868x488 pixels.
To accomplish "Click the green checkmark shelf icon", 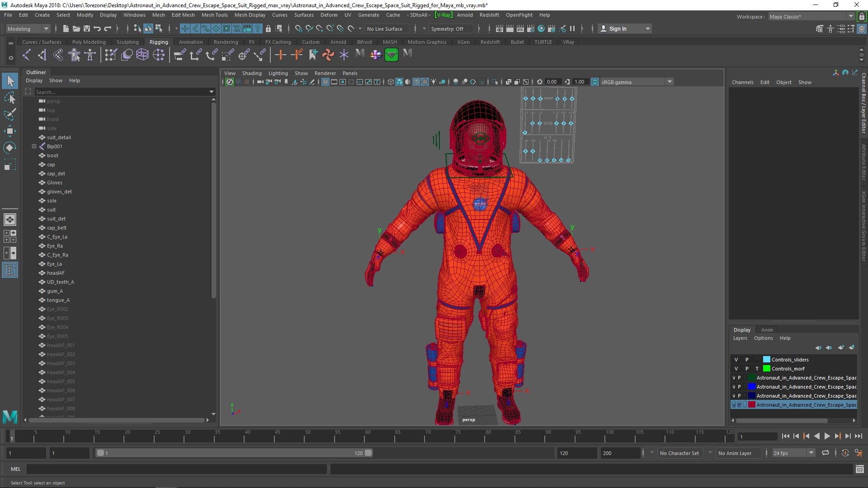I will pos(392,55).
